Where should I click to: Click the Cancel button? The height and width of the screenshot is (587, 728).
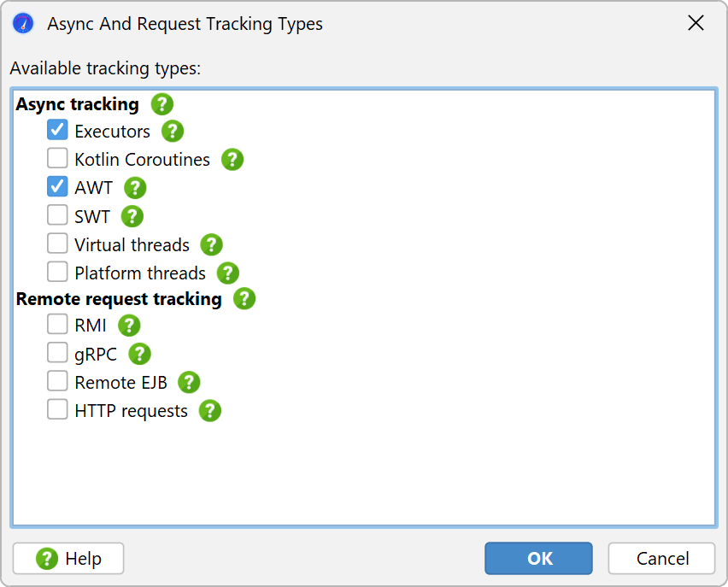[661, 558]
